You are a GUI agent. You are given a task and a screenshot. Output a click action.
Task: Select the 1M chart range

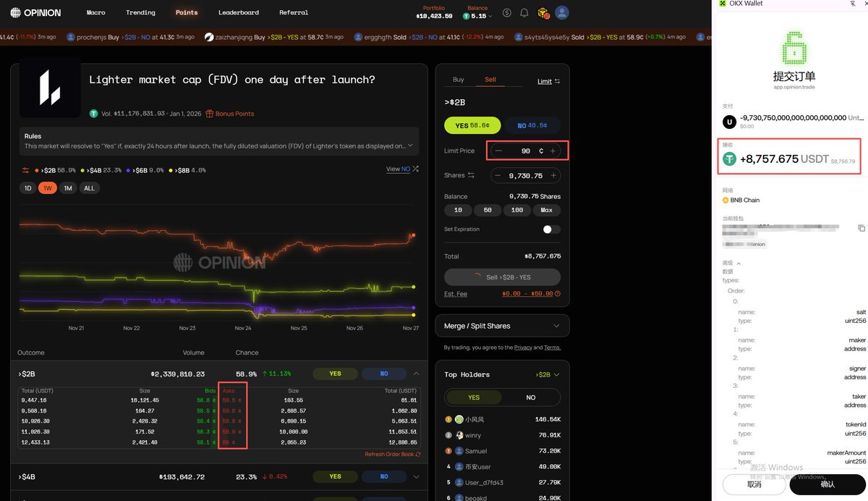click(x=68, y=188)
